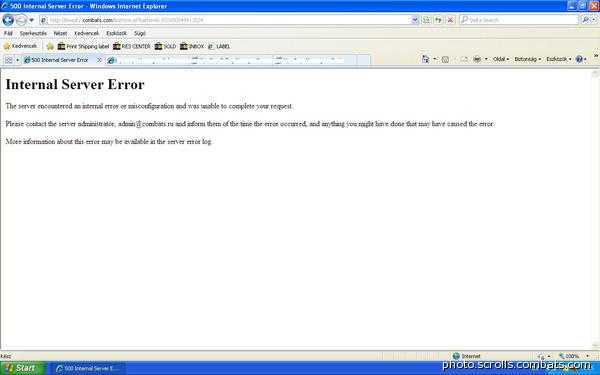Open the Print options dropdown arrow

click(x=486, y=59)
